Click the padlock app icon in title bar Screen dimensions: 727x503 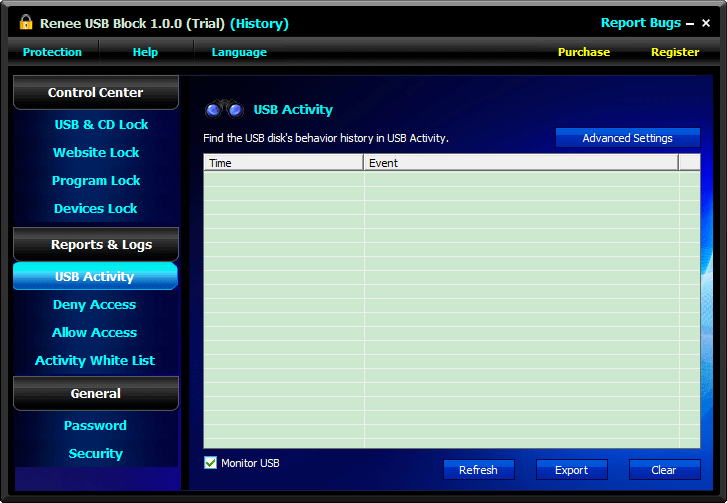click(x=25, y=22)
